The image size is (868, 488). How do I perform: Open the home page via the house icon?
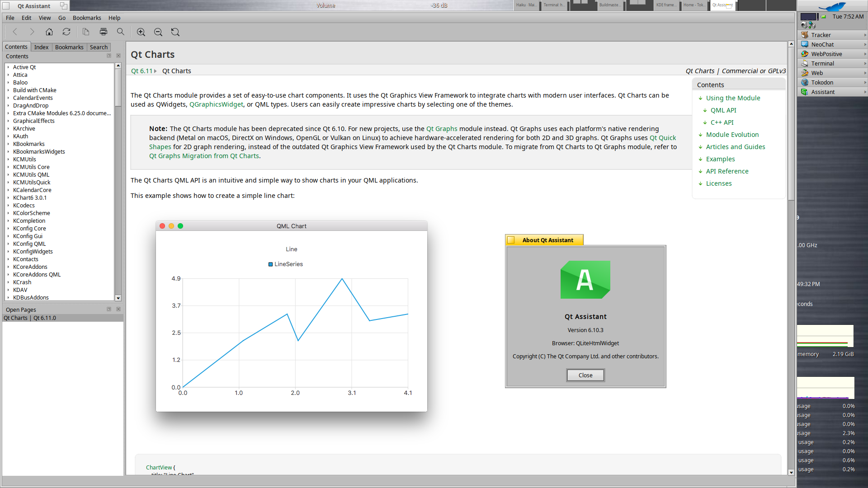click(x=49, y=32)
